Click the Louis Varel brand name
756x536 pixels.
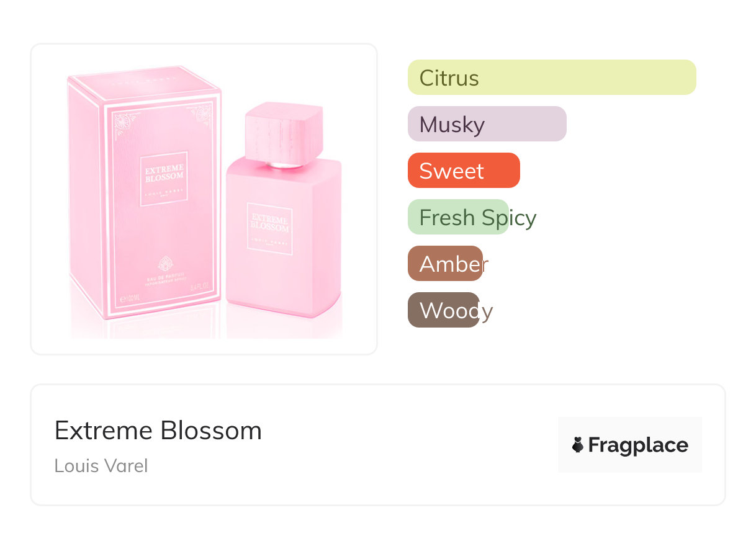[101, 466]
